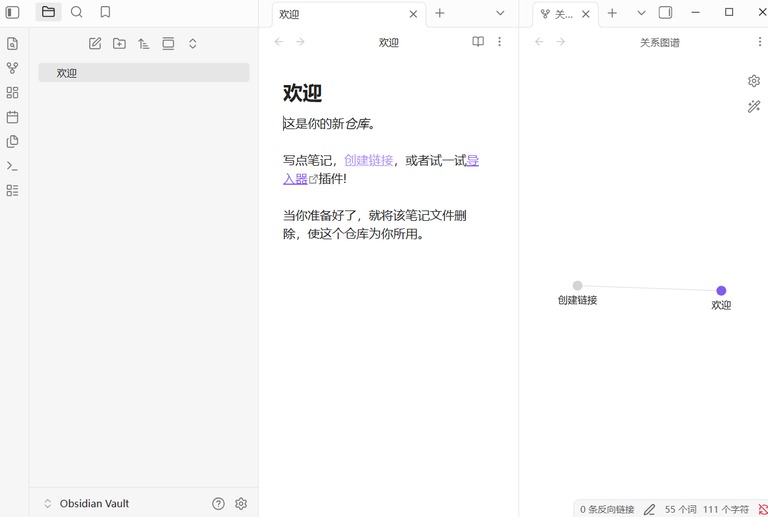Select the purple 欢迎 graph node
Viewport: 768px width, 517px height.
click(721, 291)
